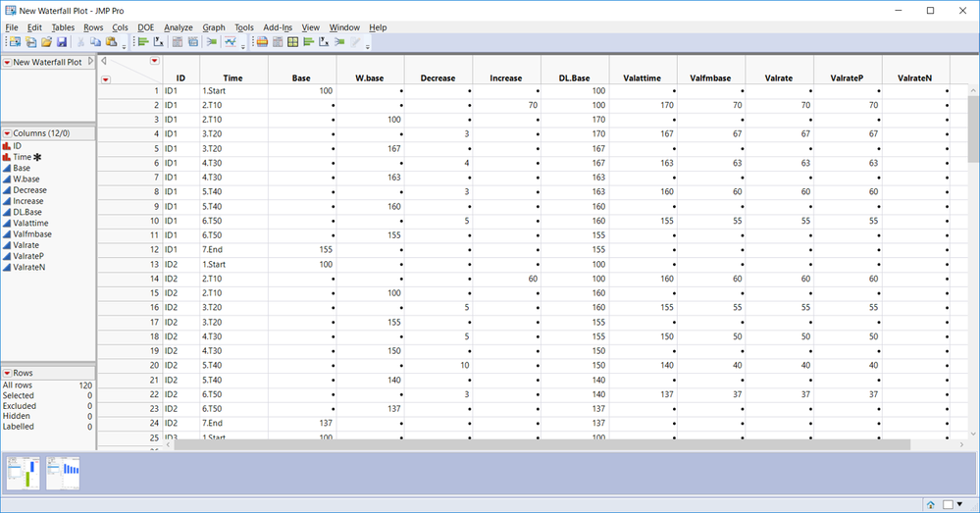980x513 pixels.
Task: Click the Copy toolbar icon
Action: click(95, 42)
